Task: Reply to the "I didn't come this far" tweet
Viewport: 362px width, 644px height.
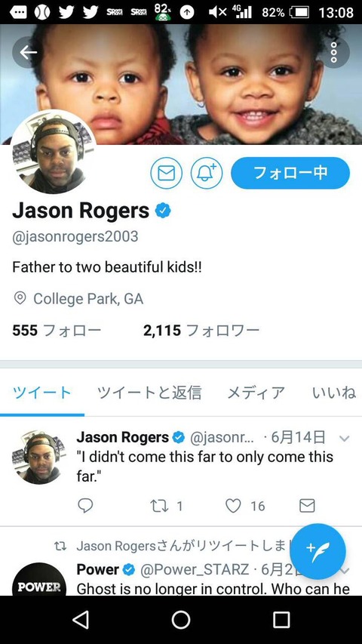Action: point(85,506)
